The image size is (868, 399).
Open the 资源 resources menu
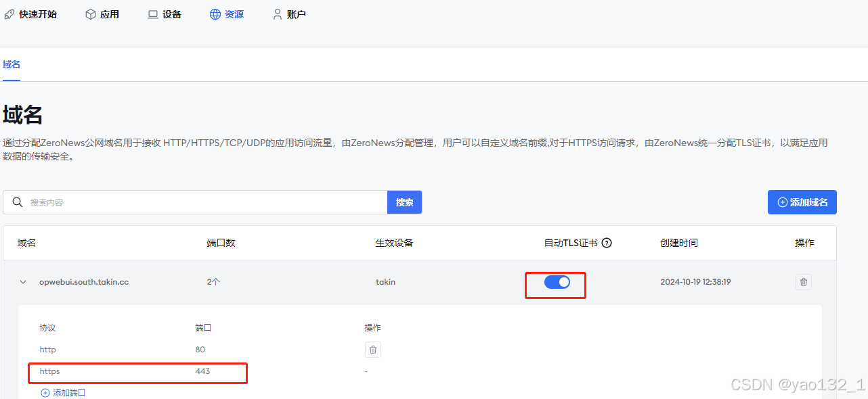click(x=227, y=14)
